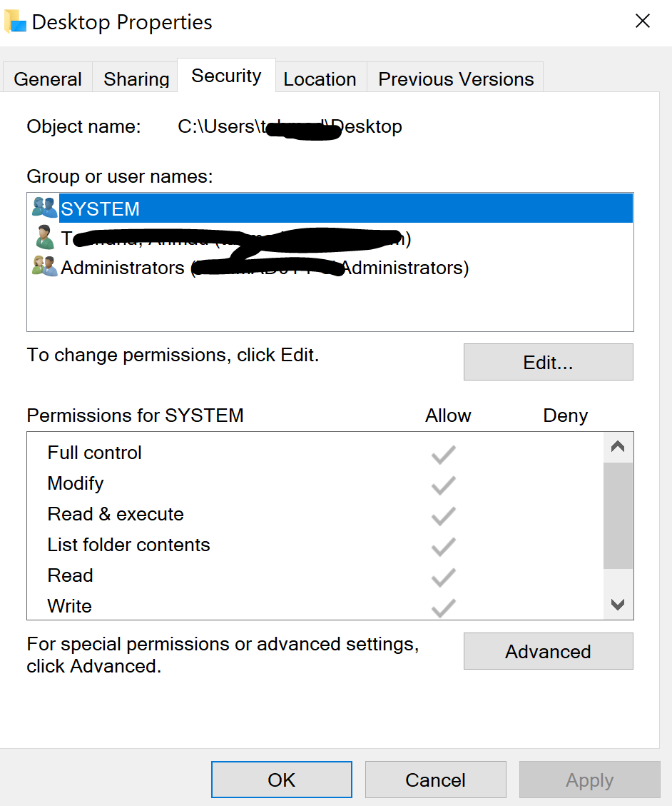
Task: Open the Previous Versions tab
Action: [x=456, y=79]
